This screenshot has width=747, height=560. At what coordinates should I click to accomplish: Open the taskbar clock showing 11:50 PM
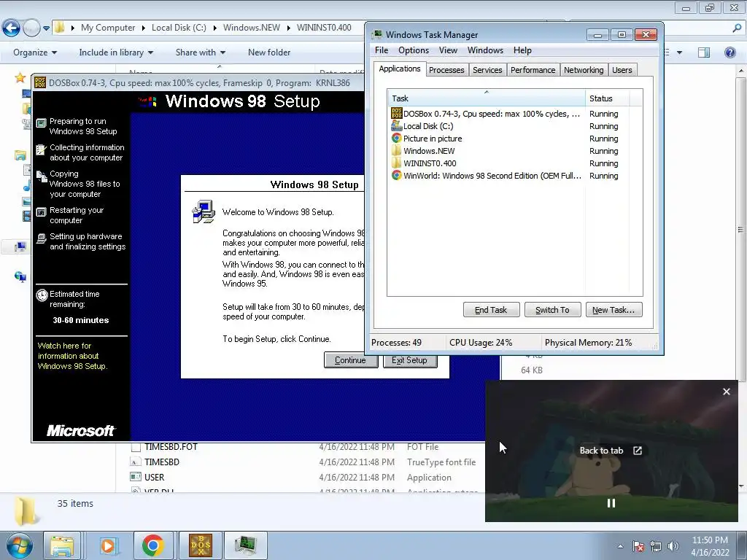click(x=710, y=546)
